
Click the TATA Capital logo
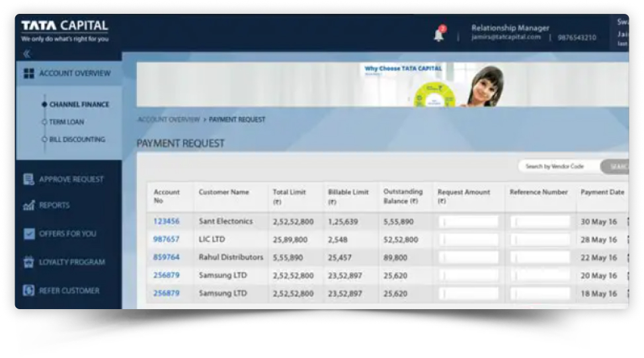(x=64, y=30)
